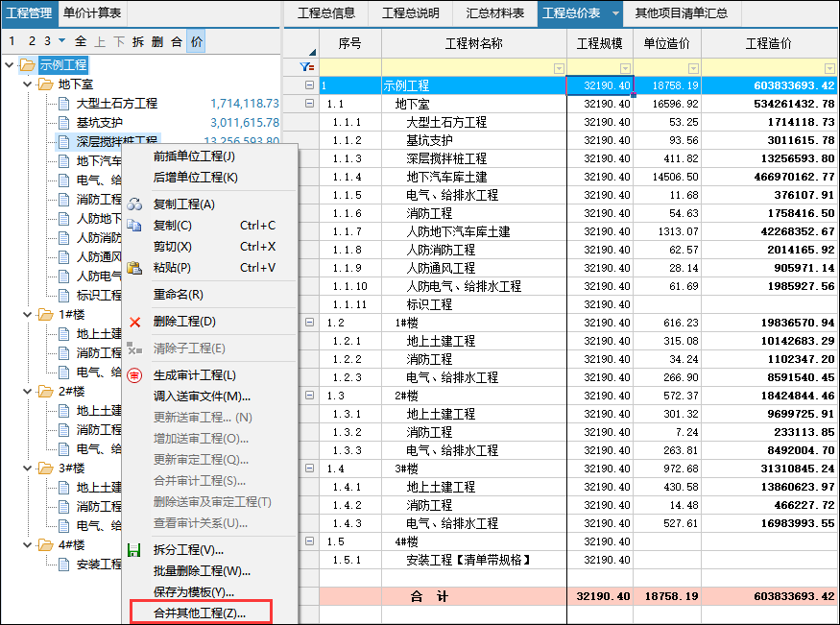Select 大型土石方工程 in the project tree
This screenshot has width=840, height=625.
point(117,104)
